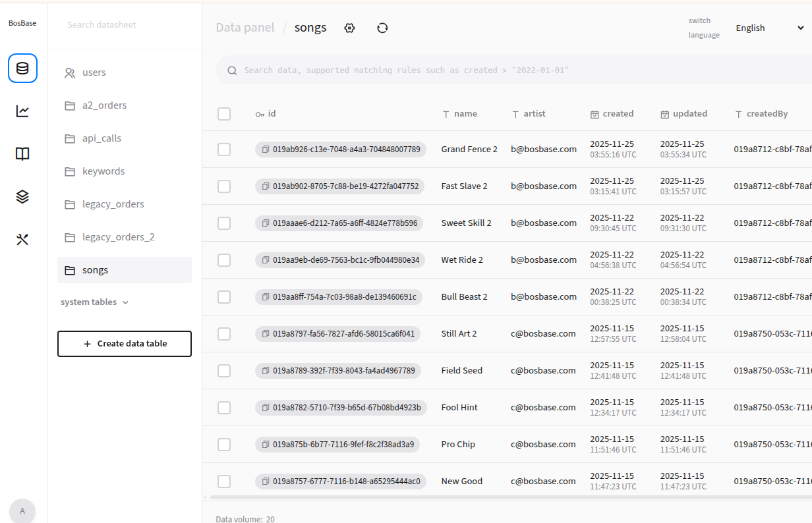
Task: Check the Fast Slave 2 row
Action: pos(224,186)
